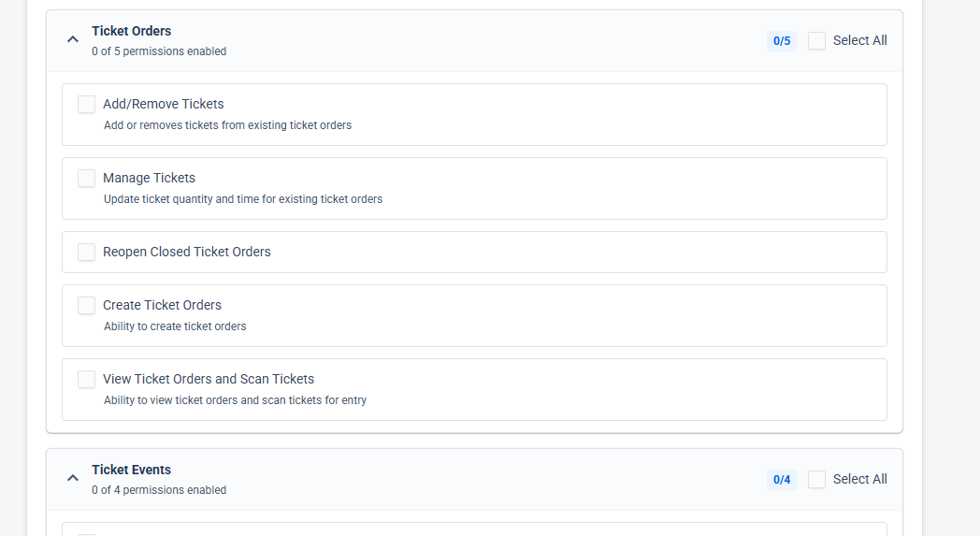
Task: Enable the Manage Tickets checkbox
Action: [x=86, y=179]
